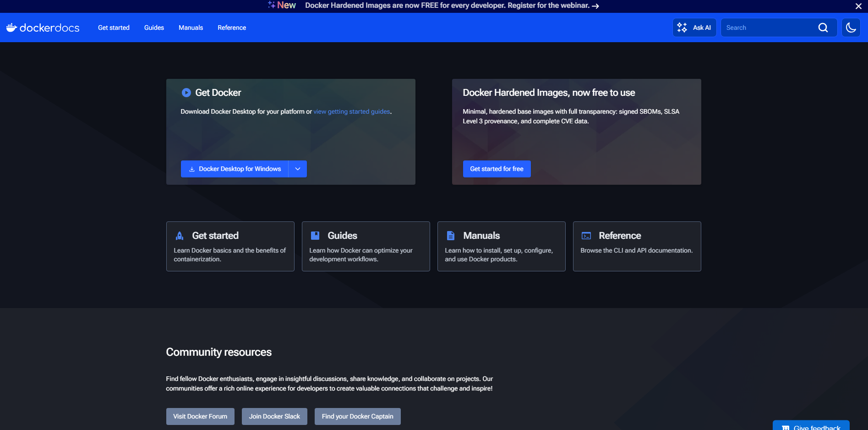Viewport: 868px width, 430px height.
Task: Click Get started for free button
Action: pyautogui.click(x=497, y=169)
